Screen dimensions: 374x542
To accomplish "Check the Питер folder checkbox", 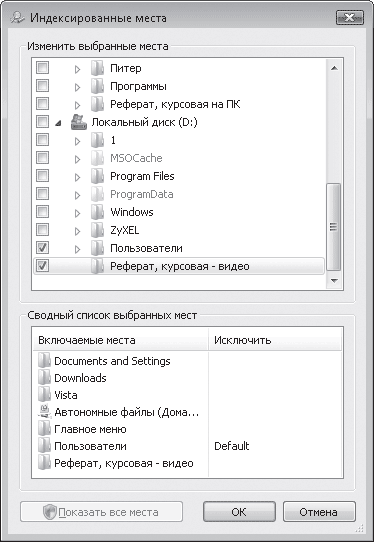I will (43, 67).
